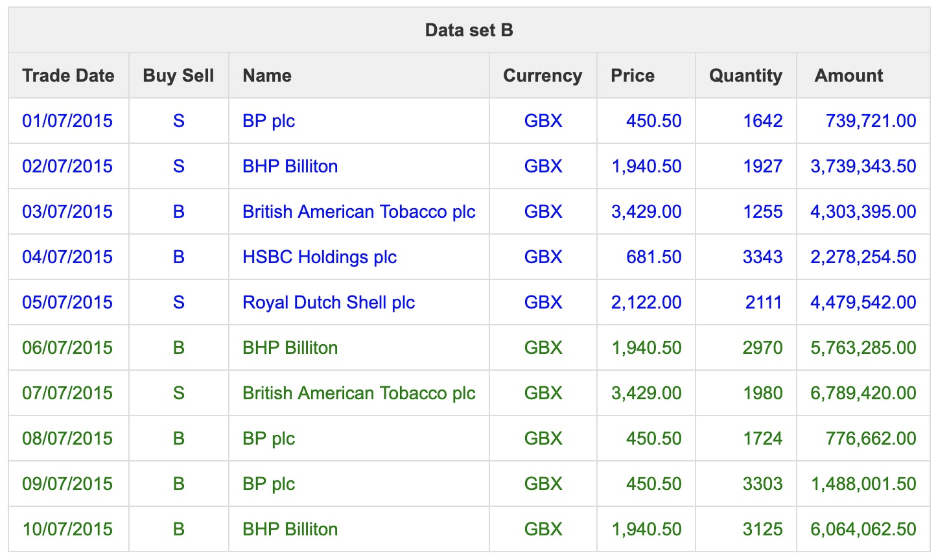Click trade date 01/07/2015
The image size is (936, 560).
pos(67,121)
